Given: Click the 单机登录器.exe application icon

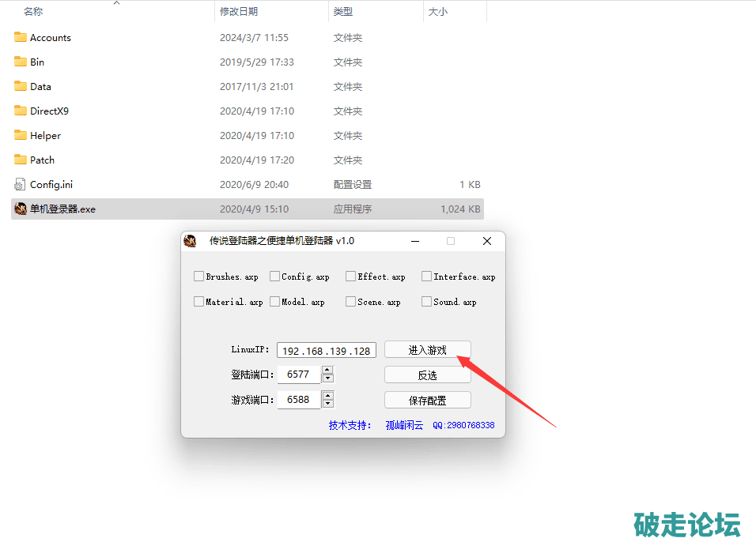Looking at the screenshot, I should point(21,209).
